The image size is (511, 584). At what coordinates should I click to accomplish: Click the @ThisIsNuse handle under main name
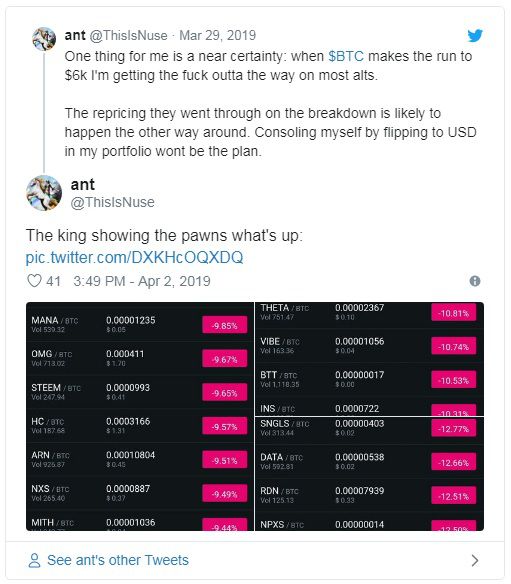112,202
